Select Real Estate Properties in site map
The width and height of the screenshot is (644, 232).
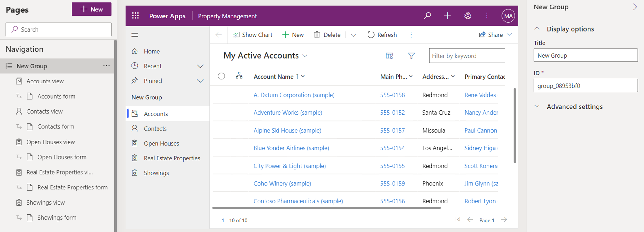(172, 158)
